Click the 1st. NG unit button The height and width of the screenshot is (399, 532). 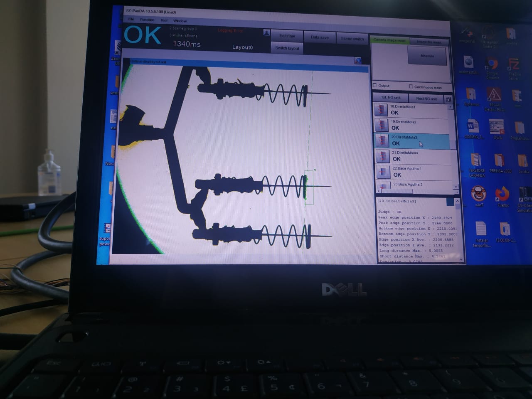point(391,97)
